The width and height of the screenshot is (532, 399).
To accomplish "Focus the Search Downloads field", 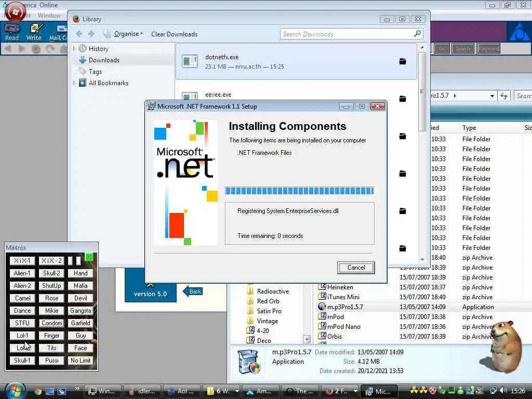I will click(346, 34).
